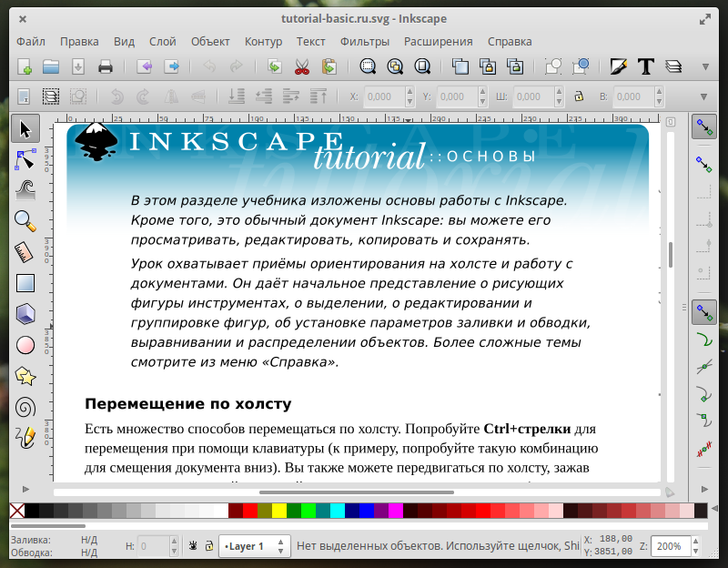Select the Star polygon tool
The image size is (728, 568).
(25, 376)
